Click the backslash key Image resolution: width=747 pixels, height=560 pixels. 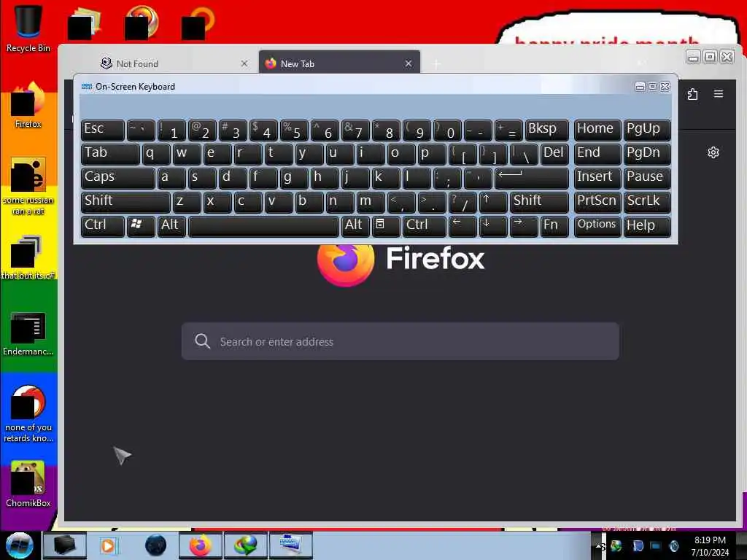[523, 154]
